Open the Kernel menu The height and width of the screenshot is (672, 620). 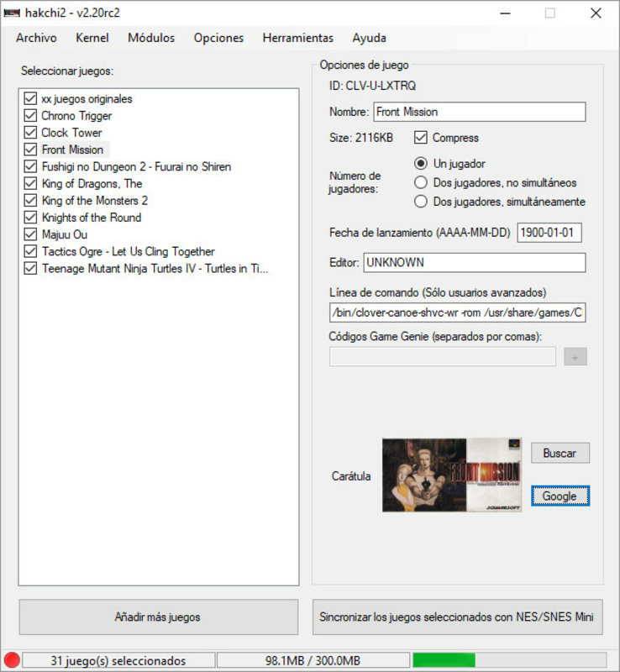click(92, 38)
